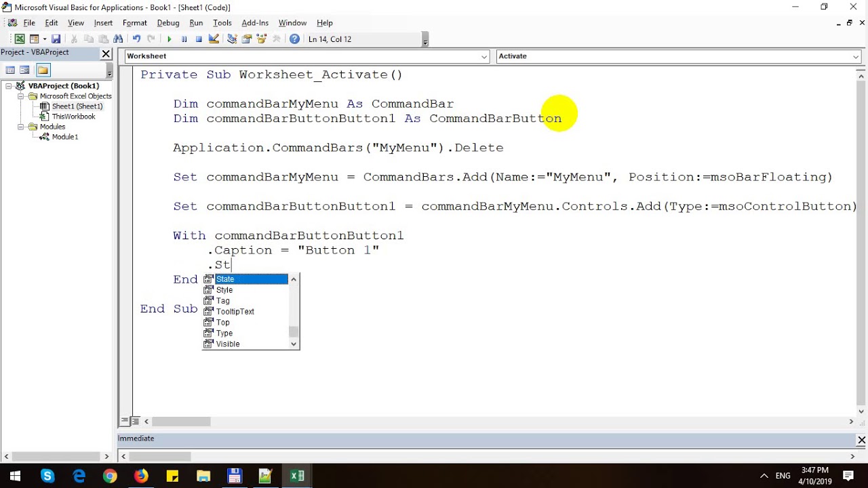The height and width of the screenshot is (488, 868).
Task: Open Skype from the taskbar
Action: pyautogui.click(x=47, y=476)
